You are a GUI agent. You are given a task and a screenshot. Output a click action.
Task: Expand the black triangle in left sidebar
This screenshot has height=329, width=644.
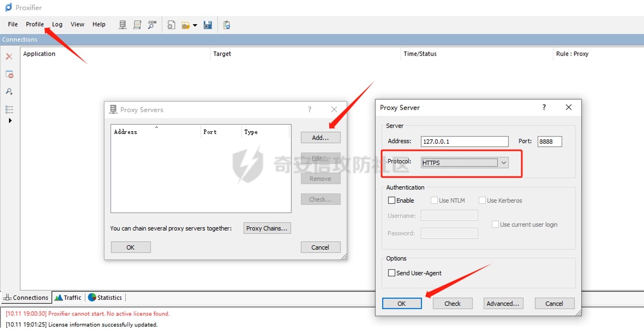point(10,120)
